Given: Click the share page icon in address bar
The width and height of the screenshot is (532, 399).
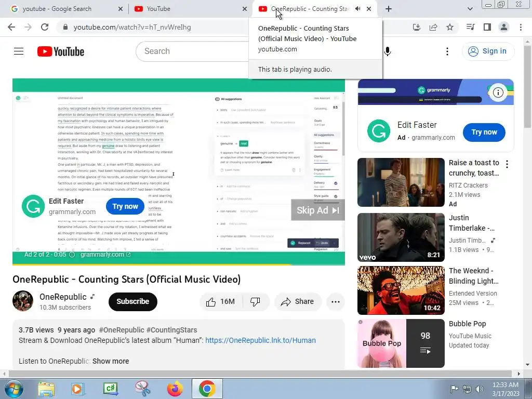Looking at the screenshot, I should pos(433,27).
